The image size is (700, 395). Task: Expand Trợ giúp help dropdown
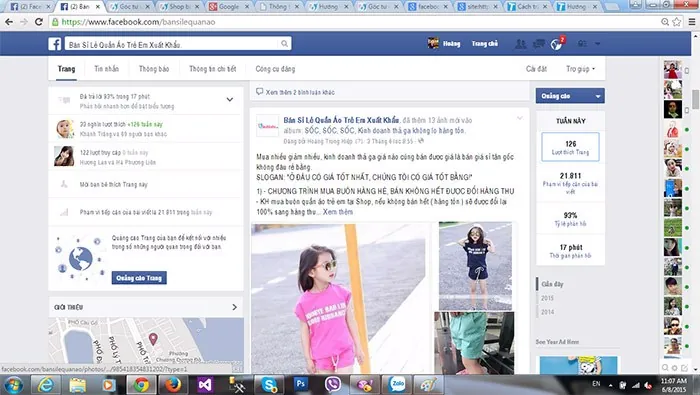click(580, 69)
